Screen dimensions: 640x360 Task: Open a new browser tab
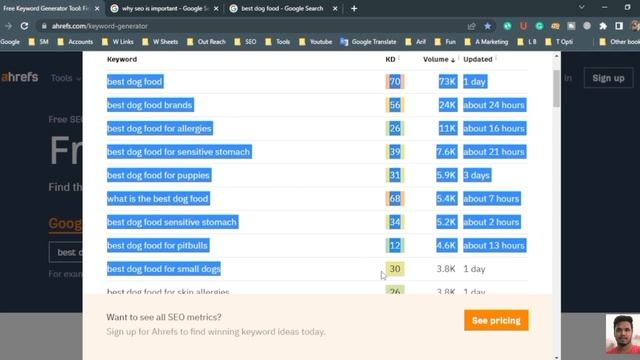coord(354,9)
